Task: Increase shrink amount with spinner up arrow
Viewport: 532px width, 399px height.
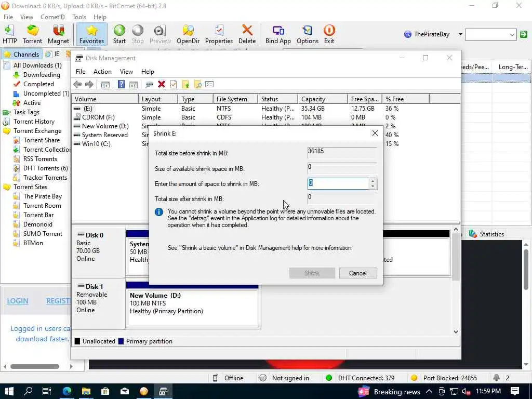Action: (373, 181)
